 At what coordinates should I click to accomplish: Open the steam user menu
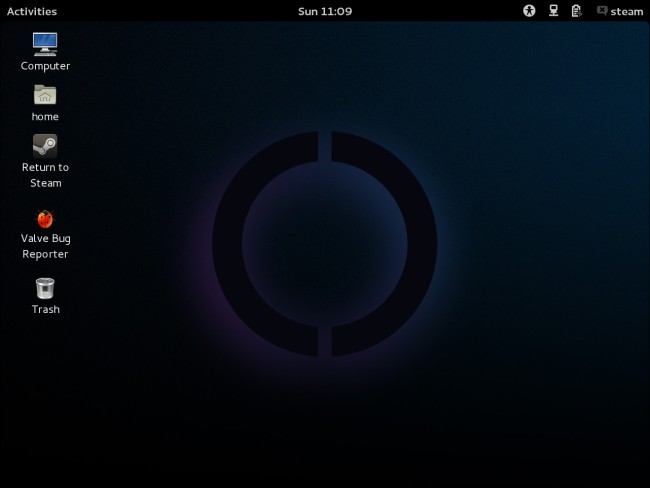click(x=620, y=11)
